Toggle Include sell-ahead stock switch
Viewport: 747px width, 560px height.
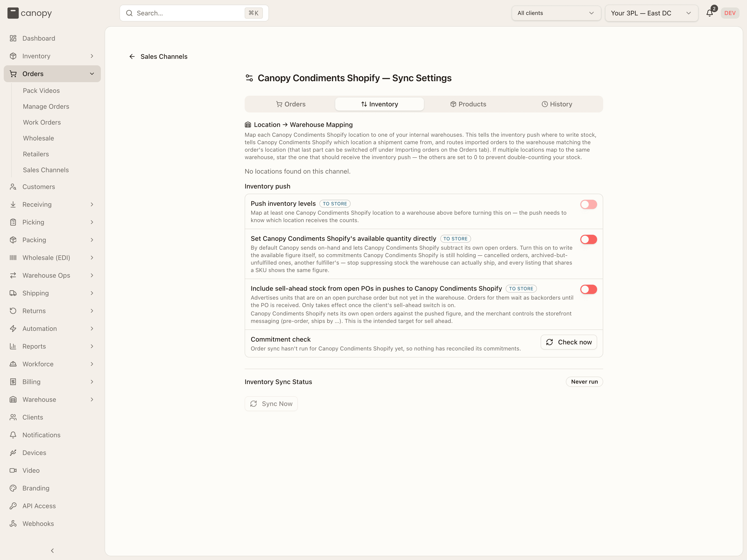(589, 289)
